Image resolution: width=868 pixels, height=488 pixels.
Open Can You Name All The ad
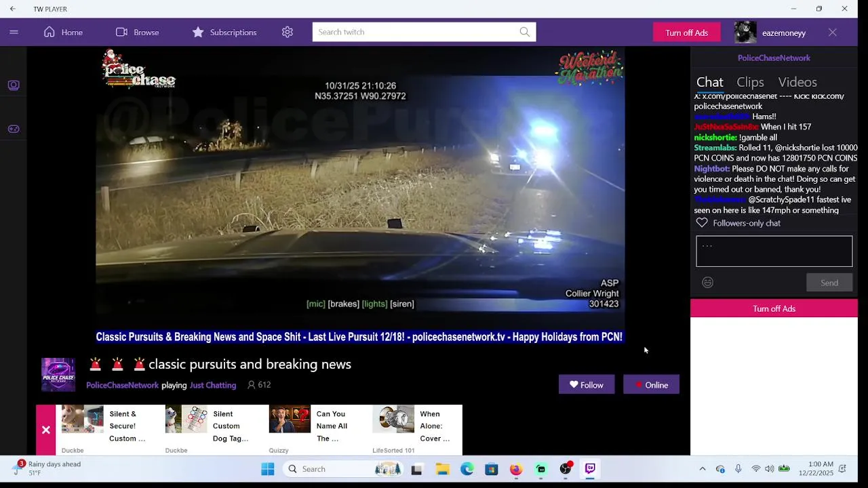tap(315, 430)
